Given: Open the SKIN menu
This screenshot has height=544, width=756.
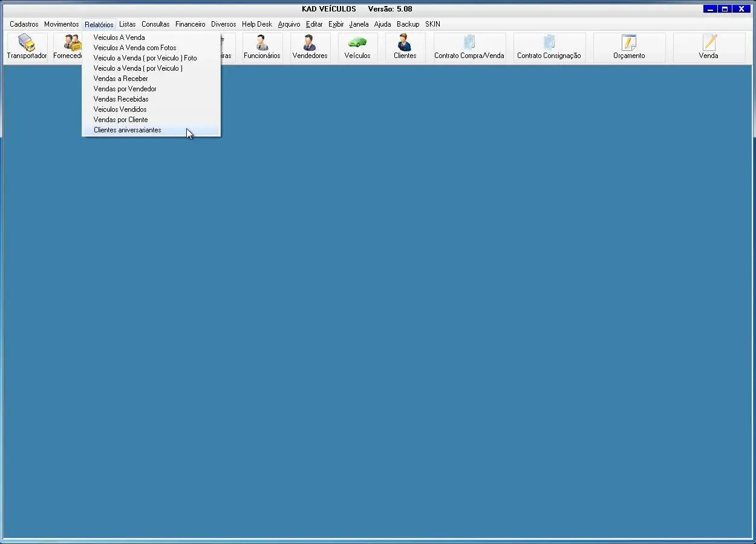Looking at the screenshot, I should click(432, 24).
